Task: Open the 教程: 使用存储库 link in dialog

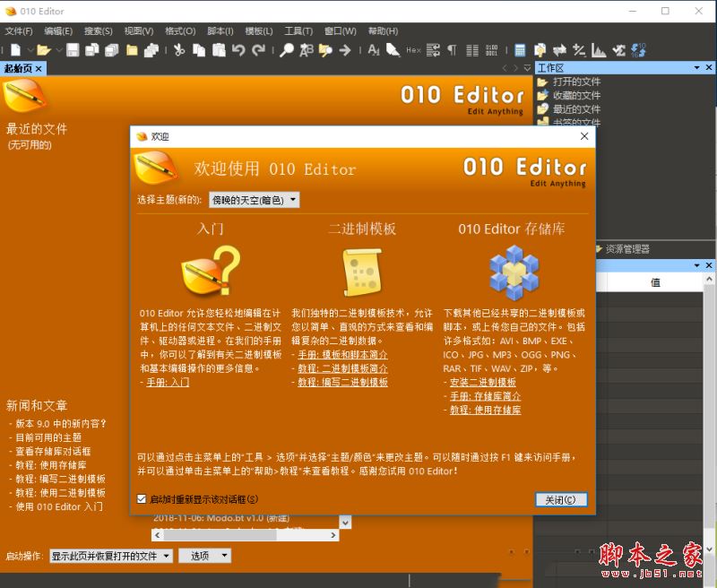Action: pos(486,410)
